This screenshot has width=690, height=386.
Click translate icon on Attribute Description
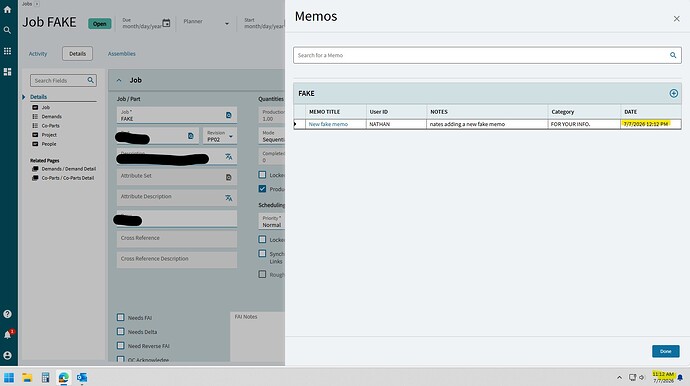click(228, 198)
